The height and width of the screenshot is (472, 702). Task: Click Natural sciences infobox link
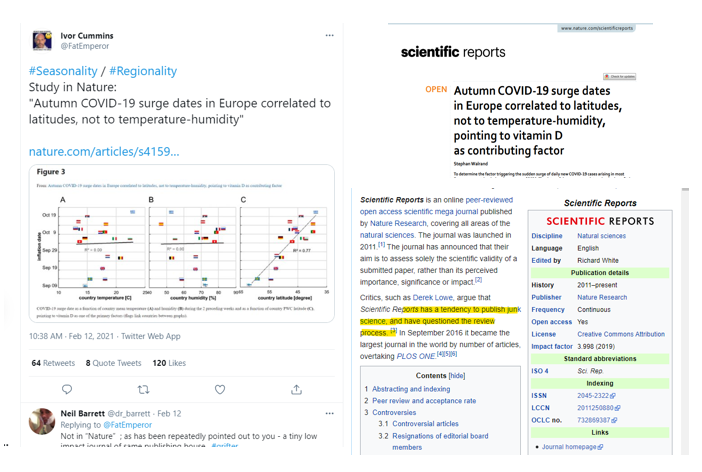601,236
